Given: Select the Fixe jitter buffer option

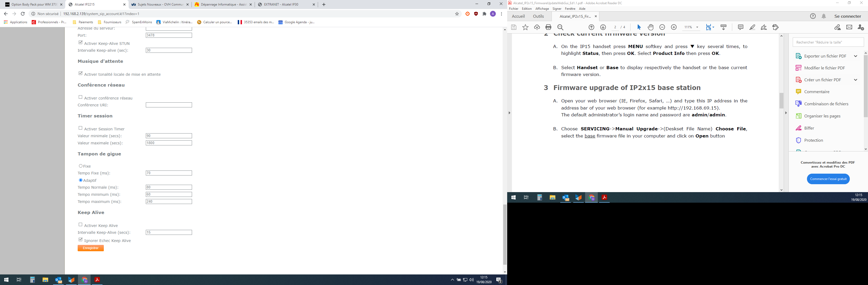Looking at the screenshot, I should [x=81, y=166].
